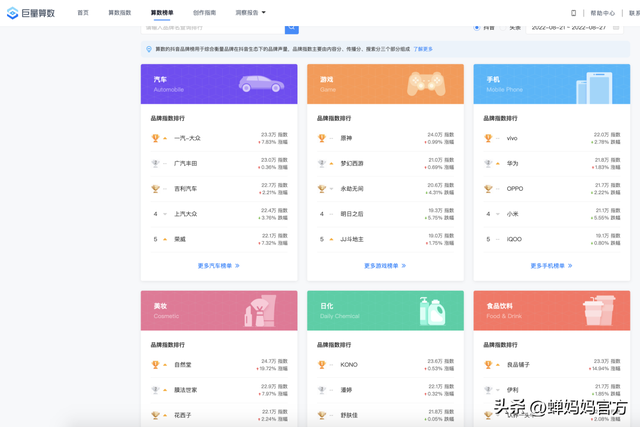Open the 算数指数 tab
Screen dimensions: 640x427
pyautogui.click(x=120, y=13)
